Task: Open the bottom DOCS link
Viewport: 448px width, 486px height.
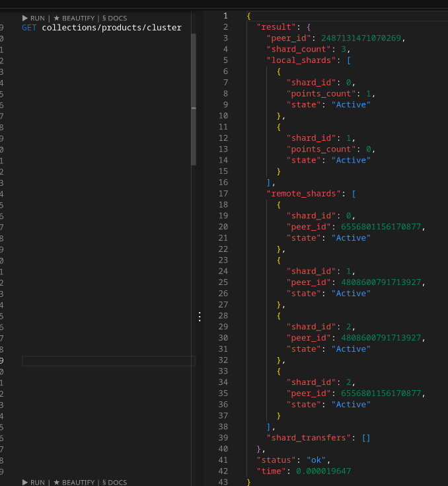Action: pos(114,482)
